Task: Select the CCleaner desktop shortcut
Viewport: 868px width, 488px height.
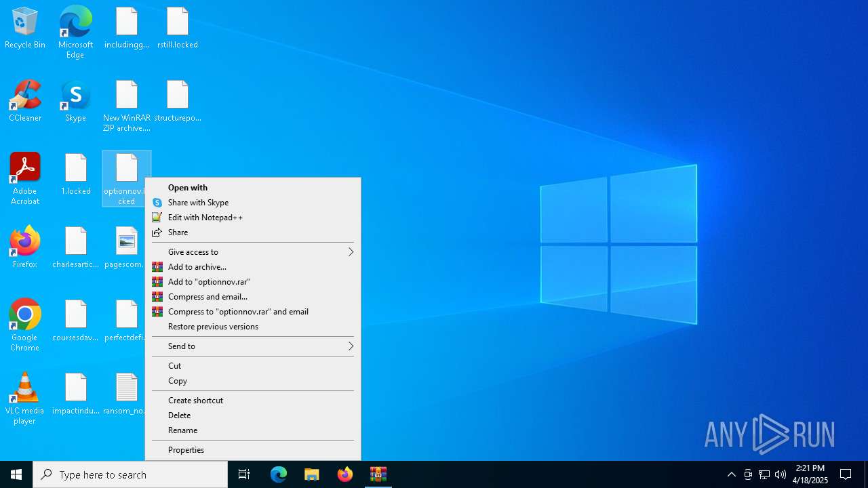Action: (x=25, y=102)
